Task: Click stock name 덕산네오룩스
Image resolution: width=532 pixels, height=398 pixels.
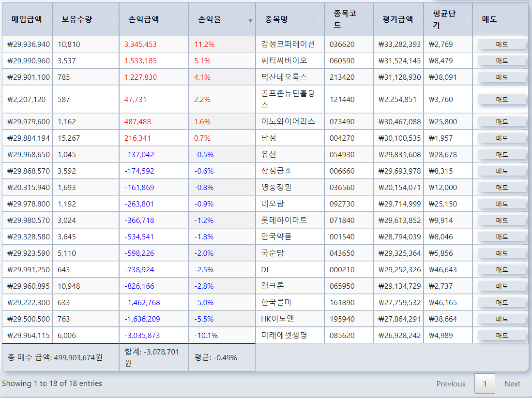Action: [284, 77]
